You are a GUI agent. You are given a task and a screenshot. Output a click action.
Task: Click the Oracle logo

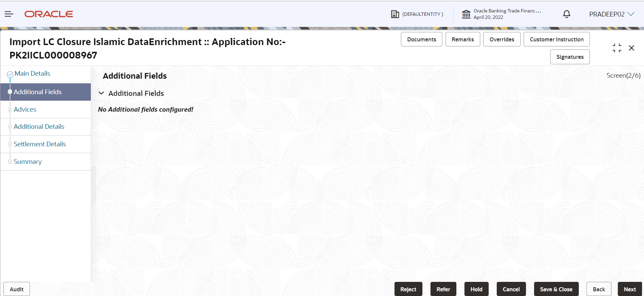pyautogui.click(x=49, y=14)
